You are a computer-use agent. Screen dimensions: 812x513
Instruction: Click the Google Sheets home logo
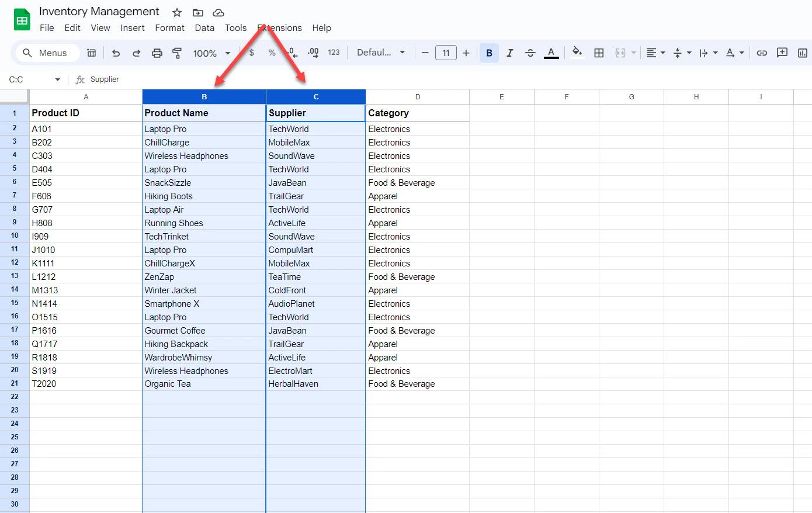coord(22,20)
